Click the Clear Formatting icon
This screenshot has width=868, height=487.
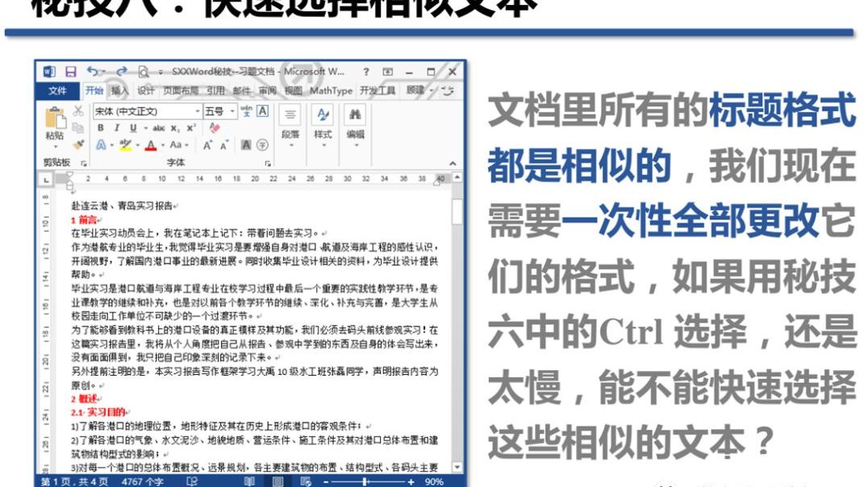tap(215, 127)
